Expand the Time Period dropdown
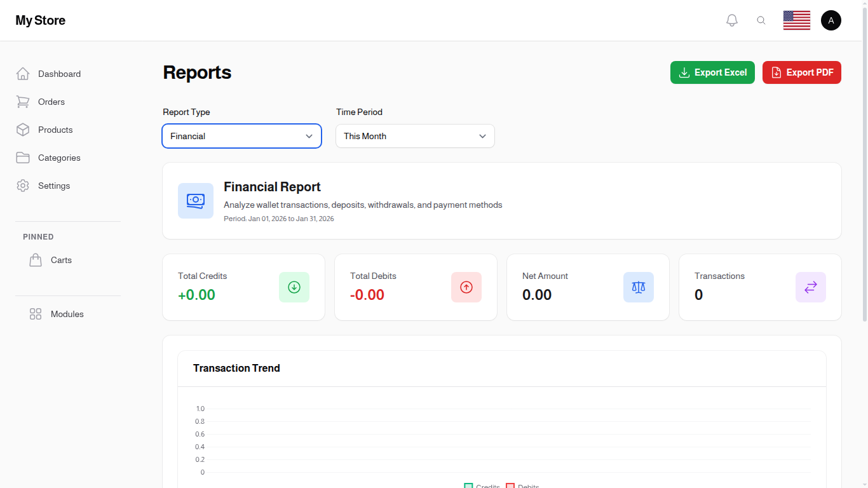Screen dimensions: 868x488 coord(415,136)
